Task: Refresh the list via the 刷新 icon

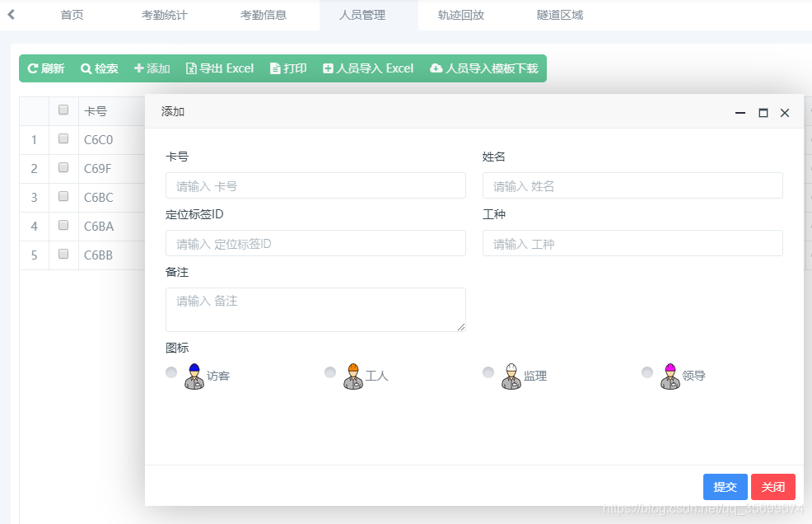Action: [x=31, y=69]
